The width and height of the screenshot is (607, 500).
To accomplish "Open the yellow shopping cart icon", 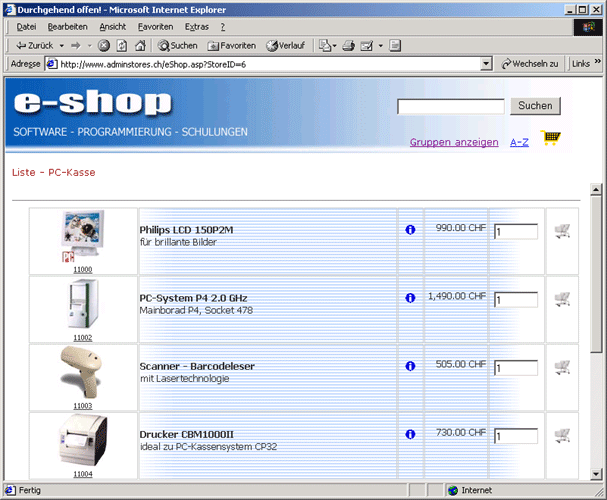I will pos(550,137).
